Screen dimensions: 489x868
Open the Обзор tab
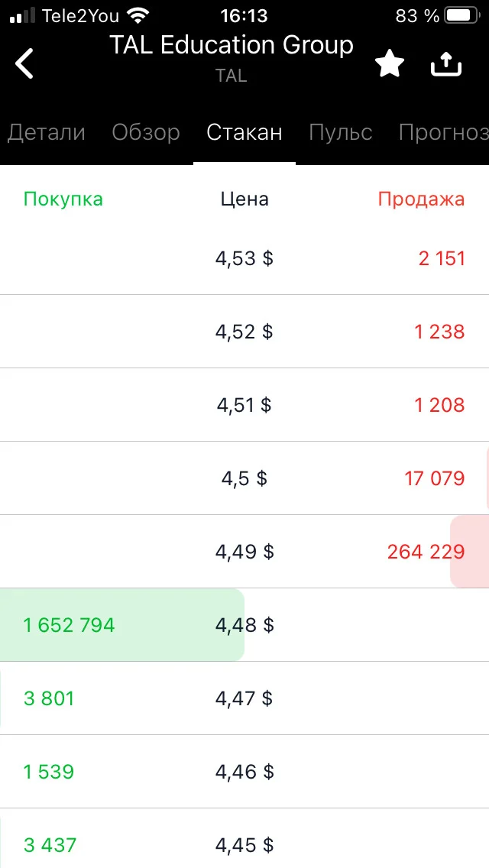coord(146,132)
